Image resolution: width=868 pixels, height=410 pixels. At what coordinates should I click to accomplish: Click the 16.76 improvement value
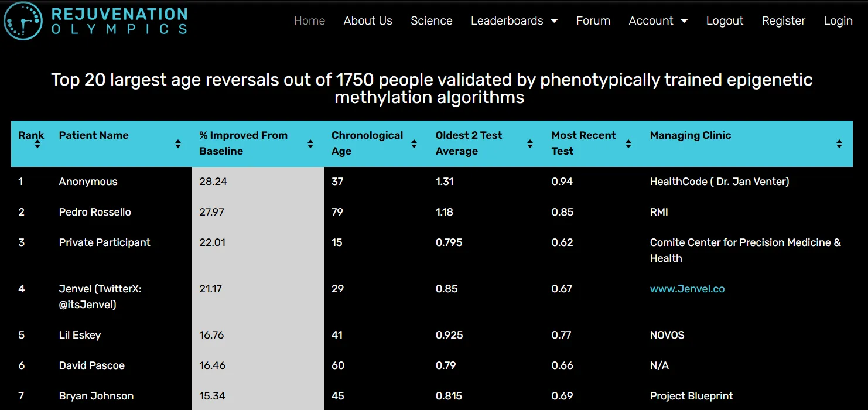(x=212, y=335)
